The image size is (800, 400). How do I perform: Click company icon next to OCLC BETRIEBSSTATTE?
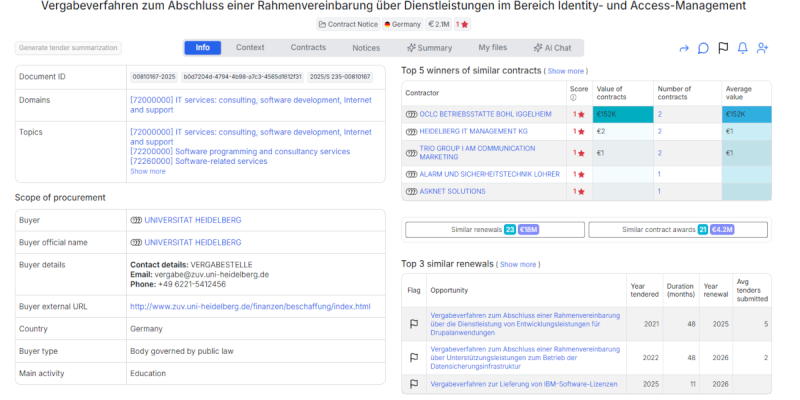411,114
